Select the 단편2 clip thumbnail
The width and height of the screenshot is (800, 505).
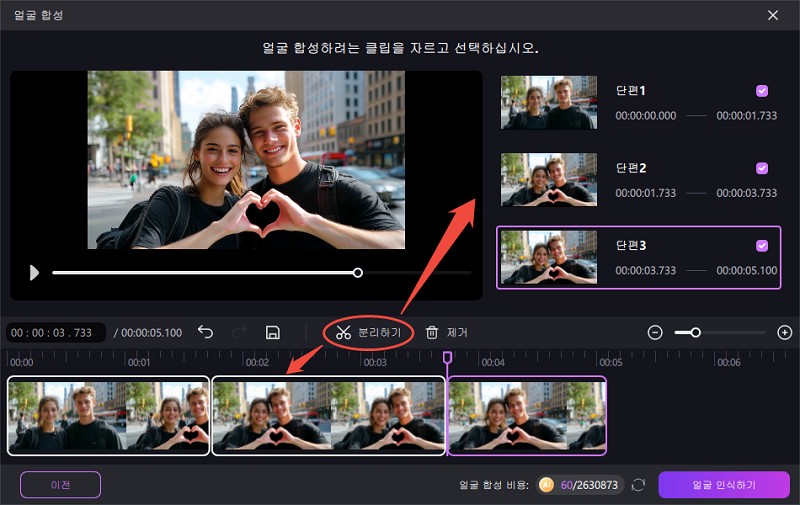pyautogui.click(x=549, y=180)
